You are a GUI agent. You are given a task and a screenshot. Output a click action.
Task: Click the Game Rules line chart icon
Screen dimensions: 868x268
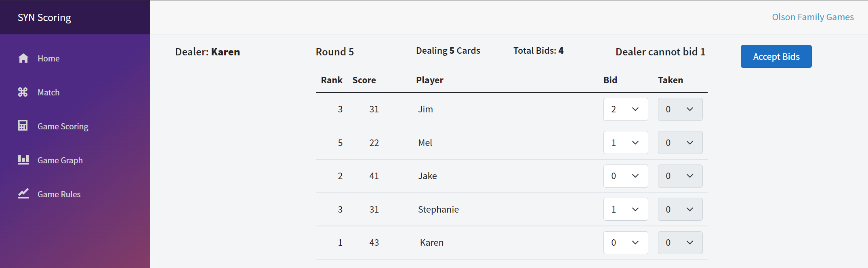pyautogui.click(x=23, y=194)
